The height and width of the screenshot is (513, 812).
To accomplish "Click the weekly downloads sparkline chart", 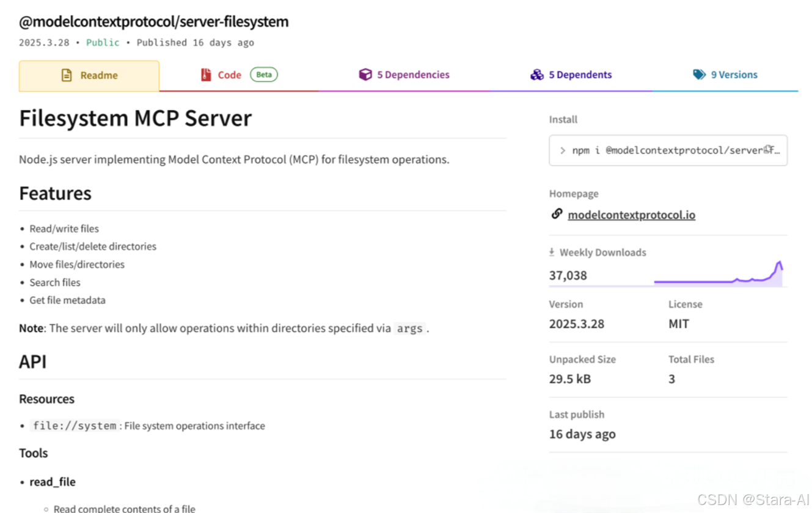I will tap(719, 273).
